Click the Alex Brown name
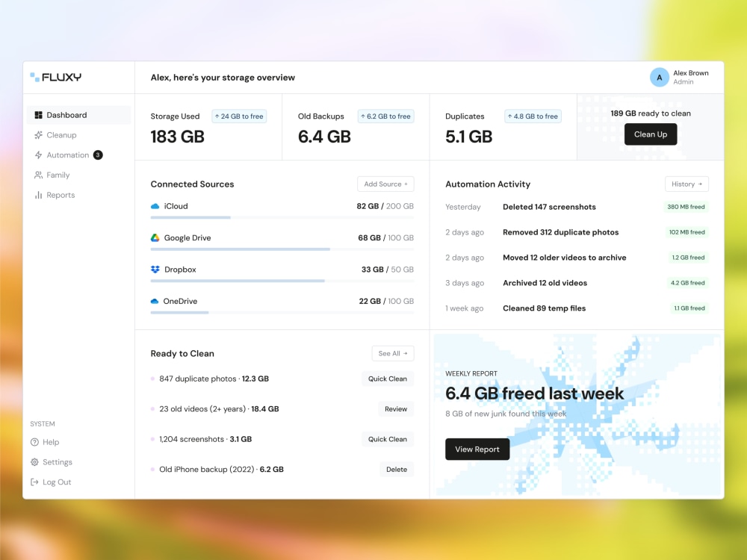 coord(690,73)
